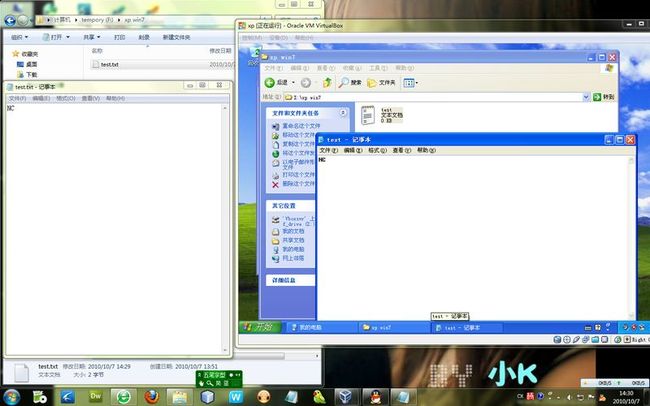Click the xp win7 breadcrumb in Windows 7 address bar
650x406 pixels.
(x=134, y=20)
